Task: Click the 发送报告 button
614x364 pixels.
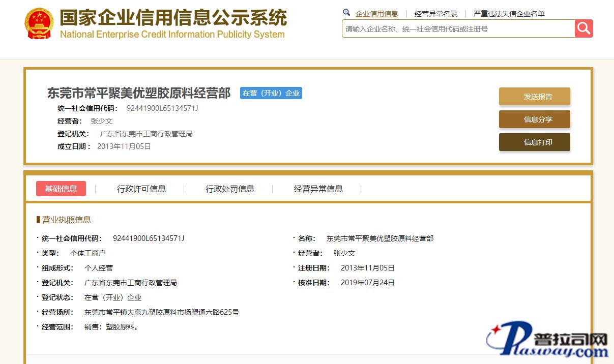Action: [x=534, y=97]
